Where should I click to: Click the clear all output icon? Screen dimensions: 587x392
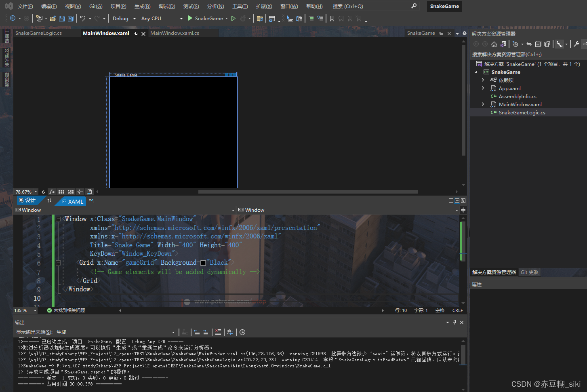tap(218, 332)
